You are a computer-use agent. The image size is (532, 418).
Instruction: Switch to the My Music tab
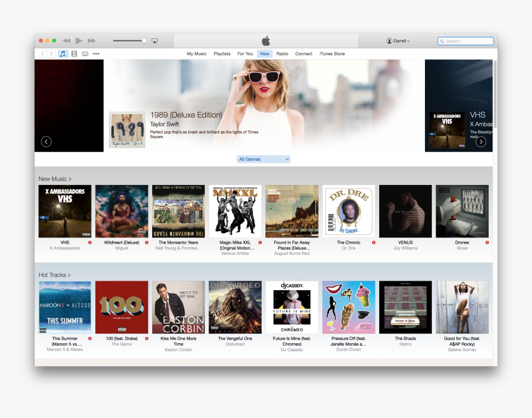click(197, 54)
